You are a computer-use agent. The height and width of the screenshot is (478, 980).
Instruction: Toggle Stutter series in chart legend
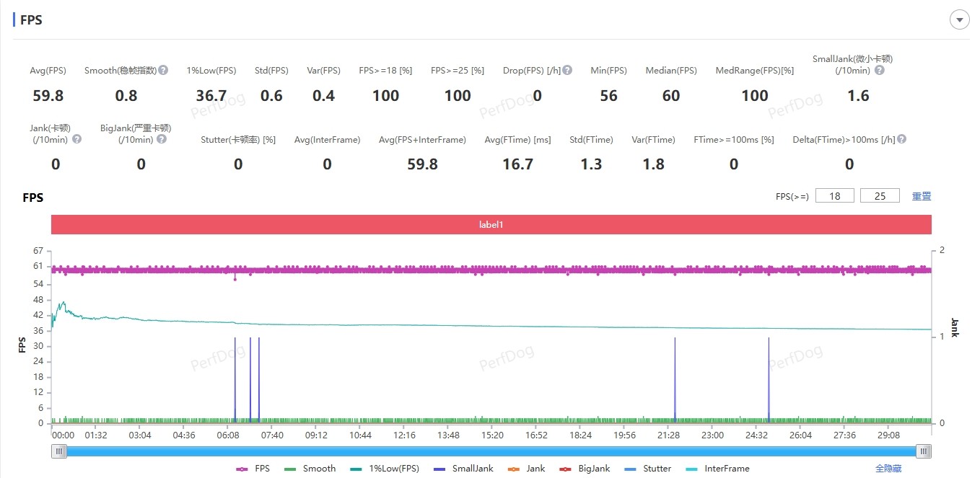tap(647, 469)
